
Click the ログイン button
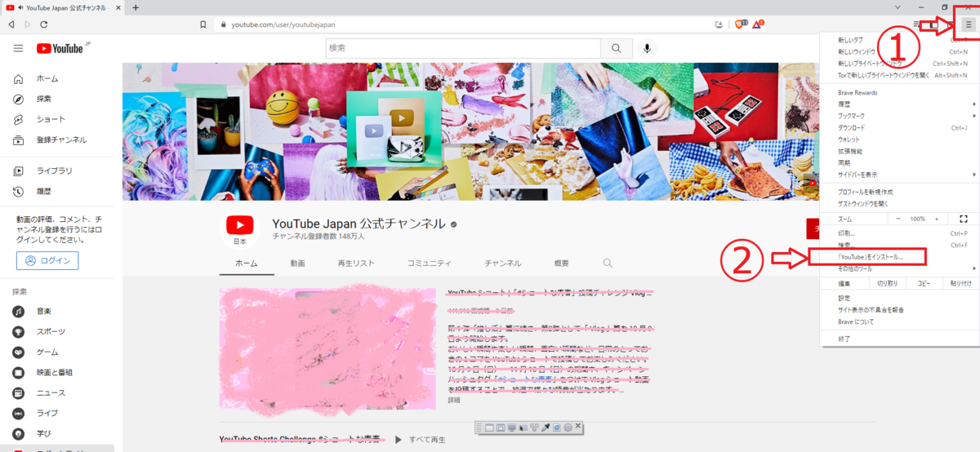pos(47,261)
